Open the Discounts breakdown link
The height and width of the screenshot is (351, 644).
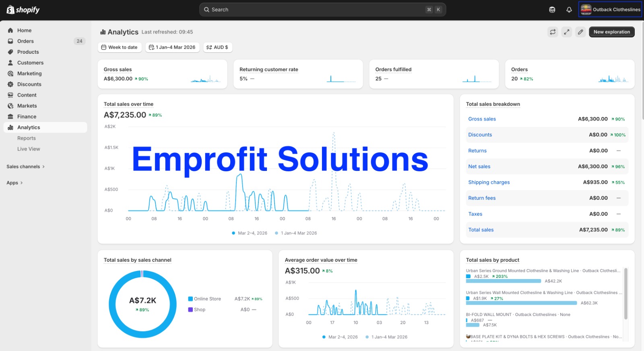(480, 135)
